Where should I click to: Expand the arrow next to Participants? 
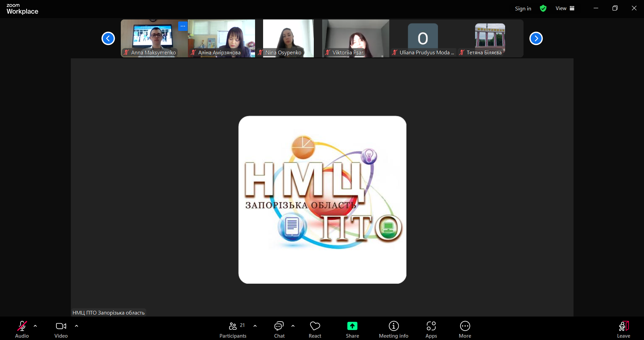click(x=255, y=326)
